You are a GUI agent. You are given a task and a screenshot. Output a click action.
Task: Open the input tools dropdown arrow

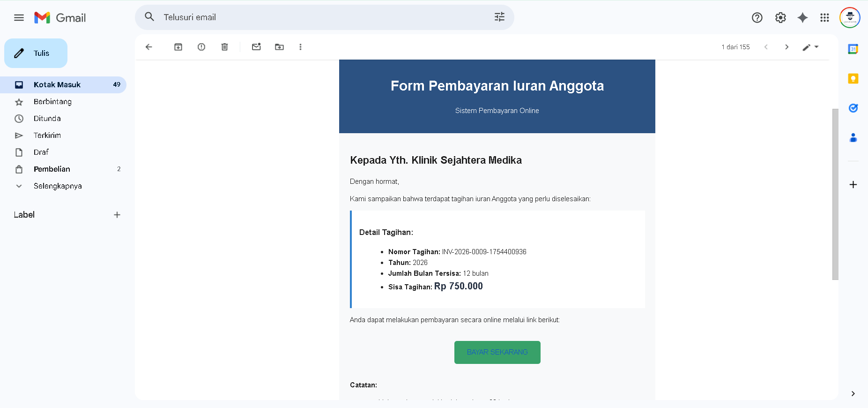[x=816, y=47]
